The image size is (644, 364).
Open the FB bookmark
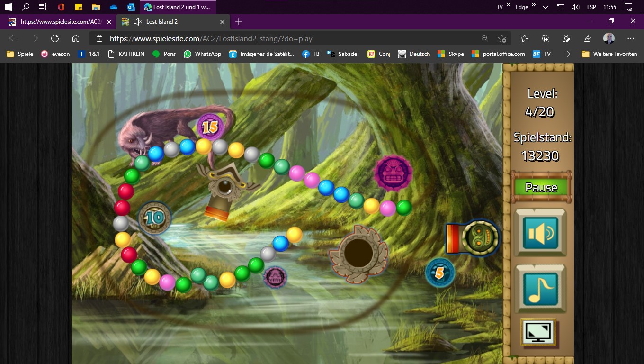tap(311, 54)
